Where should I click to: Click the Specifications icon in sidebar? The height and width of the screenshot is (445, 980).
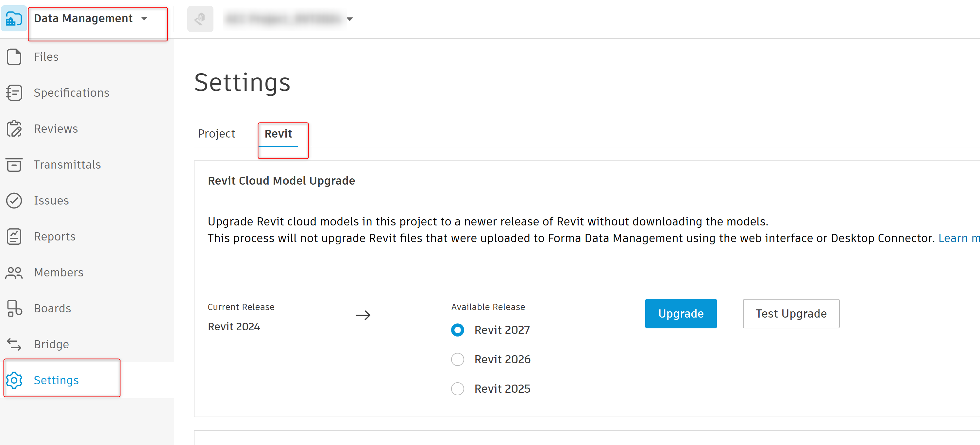[14, 93]
